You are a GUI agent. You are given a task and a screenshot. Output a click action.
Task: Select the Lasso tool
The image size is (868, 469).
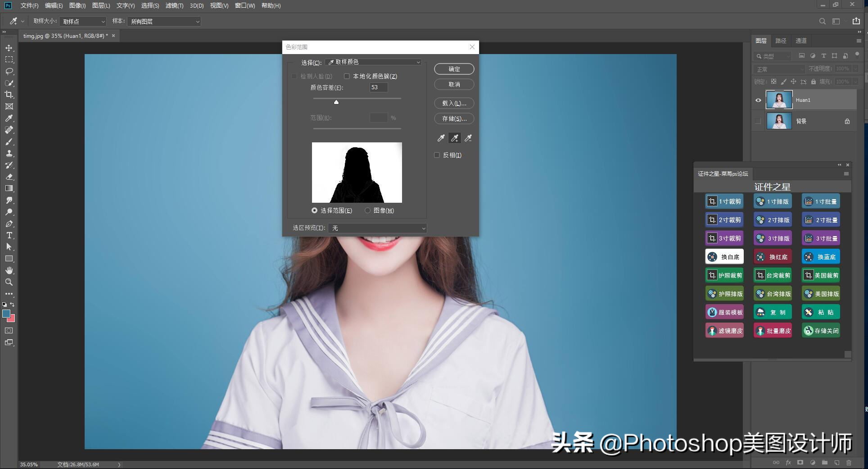[x=9, y=71]
